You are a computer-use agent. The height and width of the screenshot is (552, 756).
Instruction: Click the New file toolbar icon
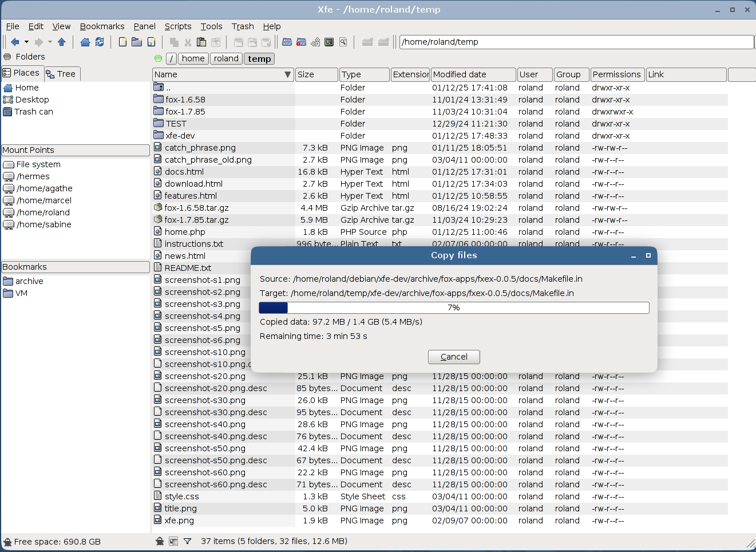point(122,42)
